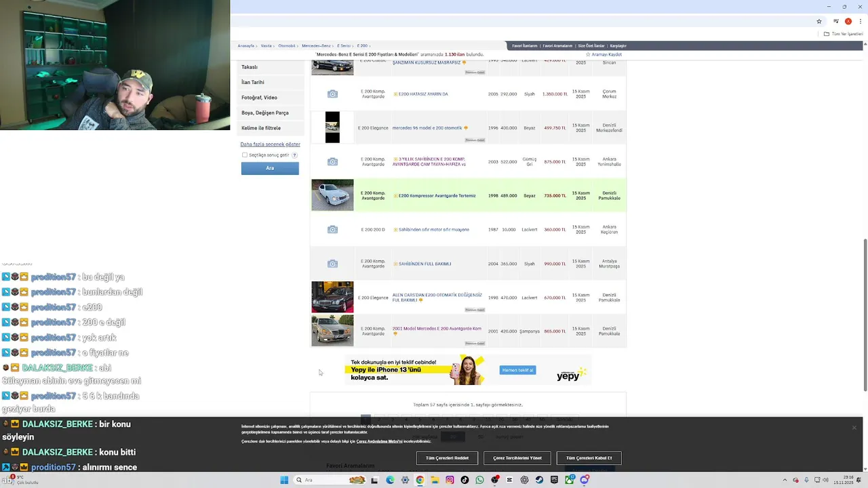The height and width of the screenshot is (488, 868).
Task: Go to Otomobil breadcrumb
Action: (x=287, y=45)
